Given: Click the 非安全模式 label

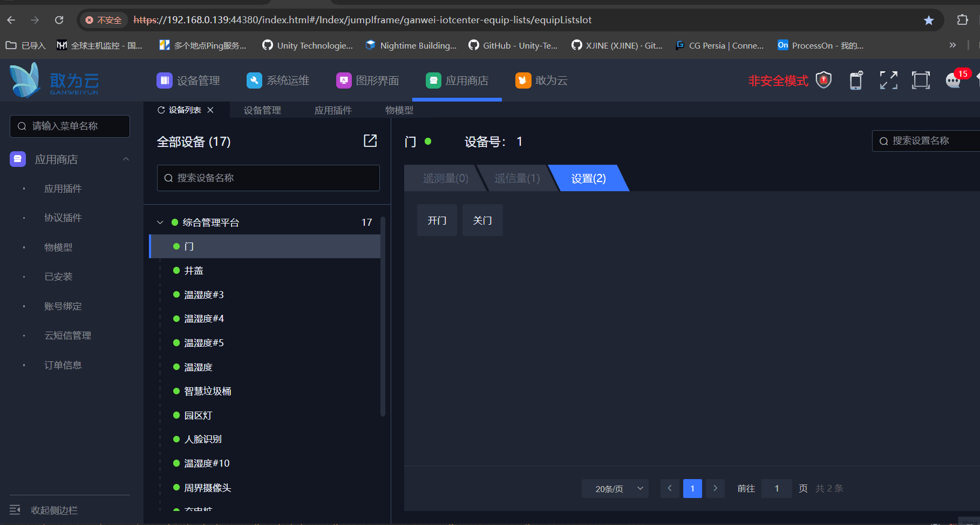Looking at the screenshot, I should 778,80.
